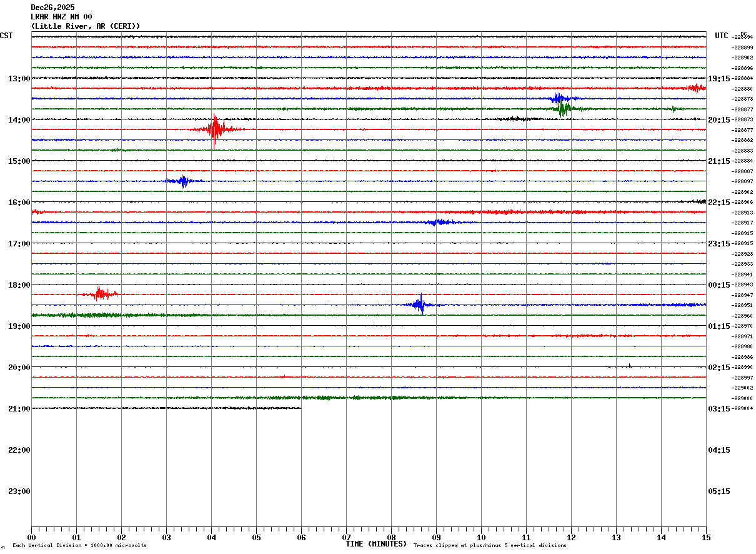Click the blue seismic burst near minute 12

(558, 98)
